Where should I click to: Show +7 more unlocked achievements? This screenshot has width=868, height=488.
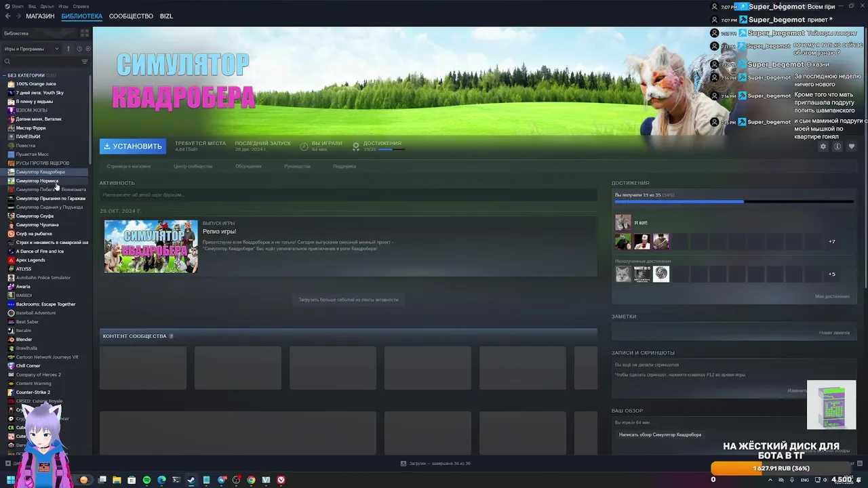832,242
